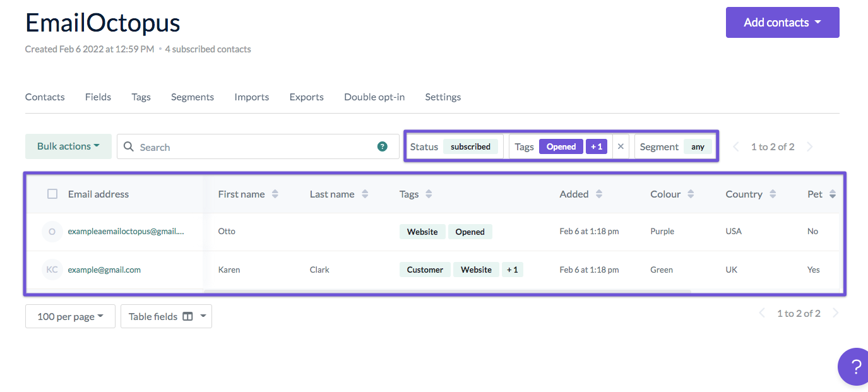Click Otto's circular avatar icon
The image size is (868, 392).
(x=52, y=232)
